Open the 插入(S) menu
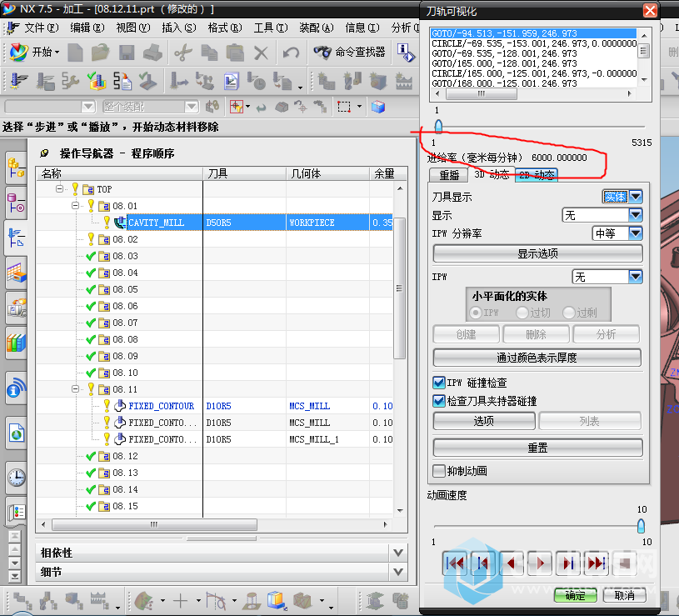 [x=179, y=28]
